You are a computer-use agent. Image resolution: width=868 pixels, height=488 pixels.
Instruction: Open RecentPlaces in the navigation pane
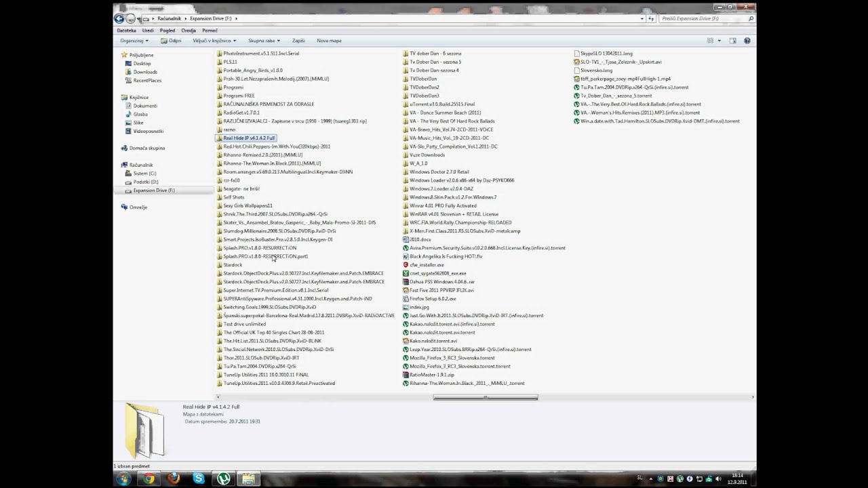tap(147, 80)
